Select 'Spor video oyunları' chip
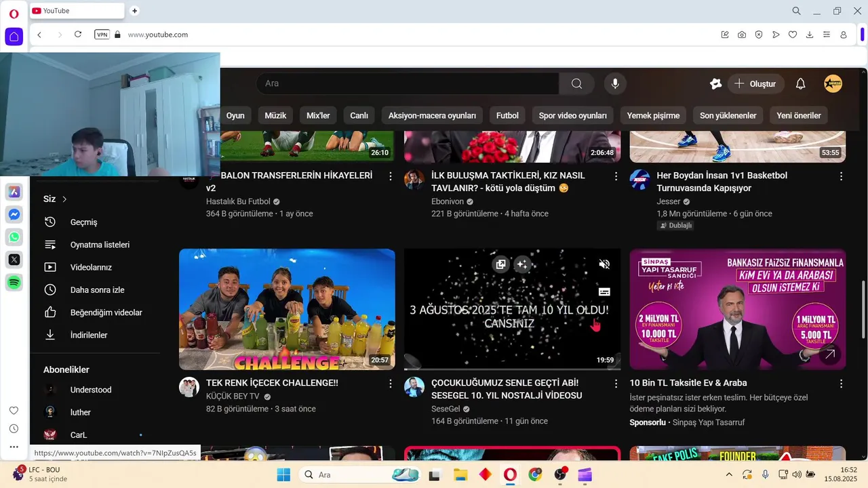This screenshot has width=868, height=488. (572, 115)
